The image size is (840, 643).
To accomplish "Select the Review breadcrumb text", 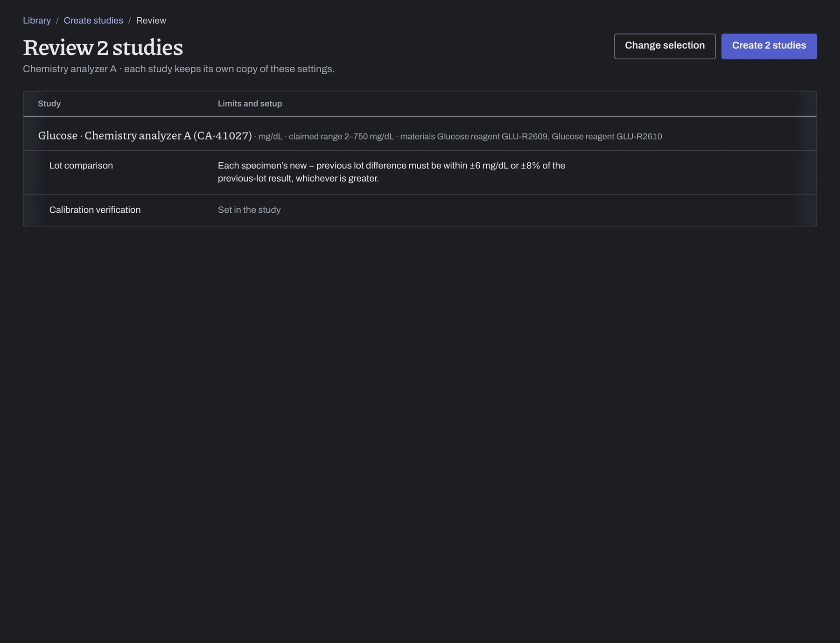I will point(151,21).
